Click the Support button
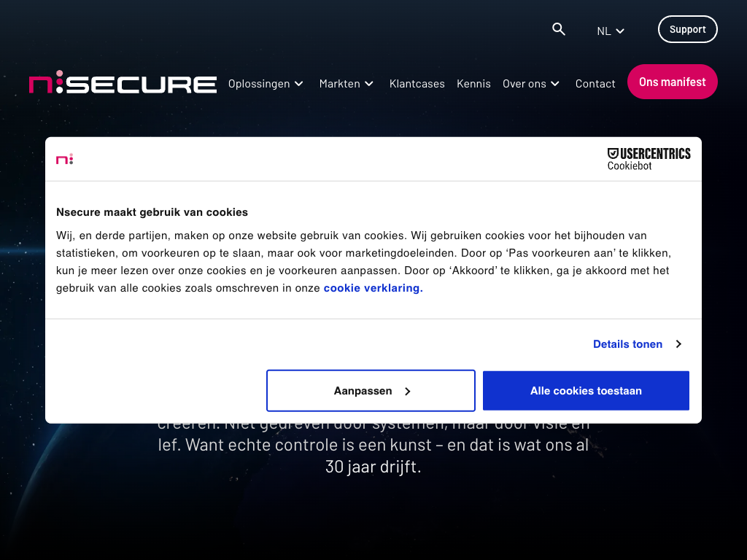Screen dimensions: 747x560 [687, 29]
